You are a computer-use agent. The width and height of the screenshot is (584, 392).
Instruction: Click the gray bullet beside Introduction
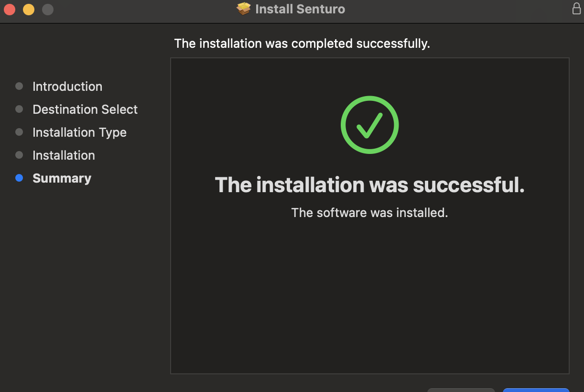[x=19, y=86]
